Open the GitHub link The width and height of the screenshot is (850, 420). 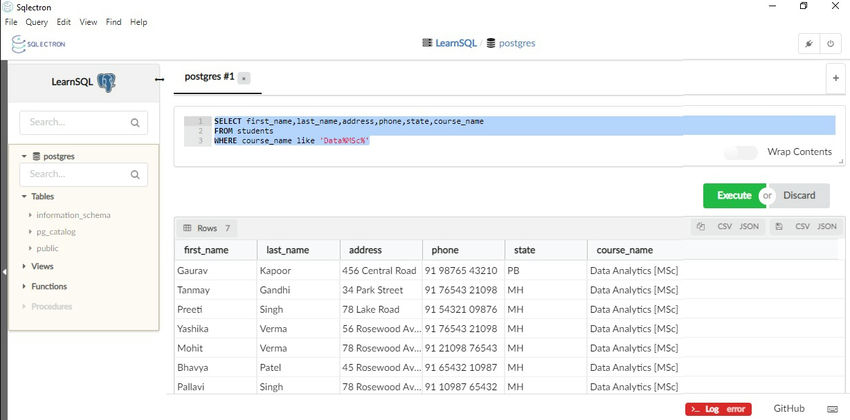pyautogui.click(x=788, y=409)
